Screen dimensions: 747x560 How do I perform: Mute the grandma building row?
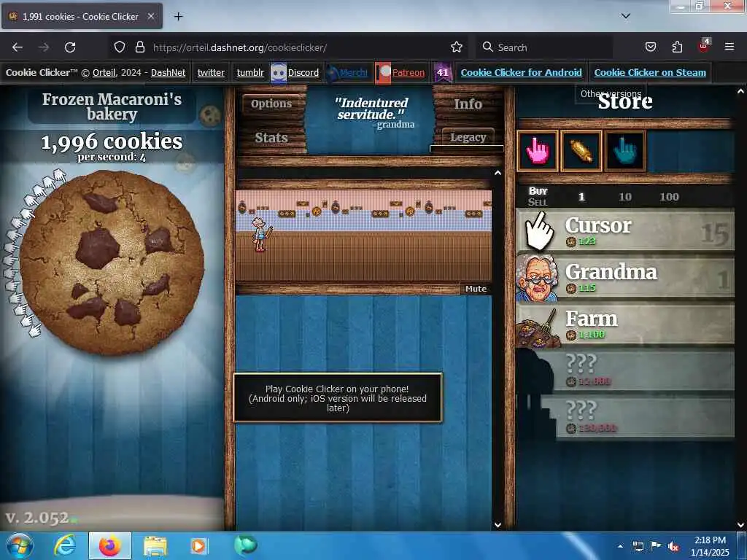(x=476, y=289)
